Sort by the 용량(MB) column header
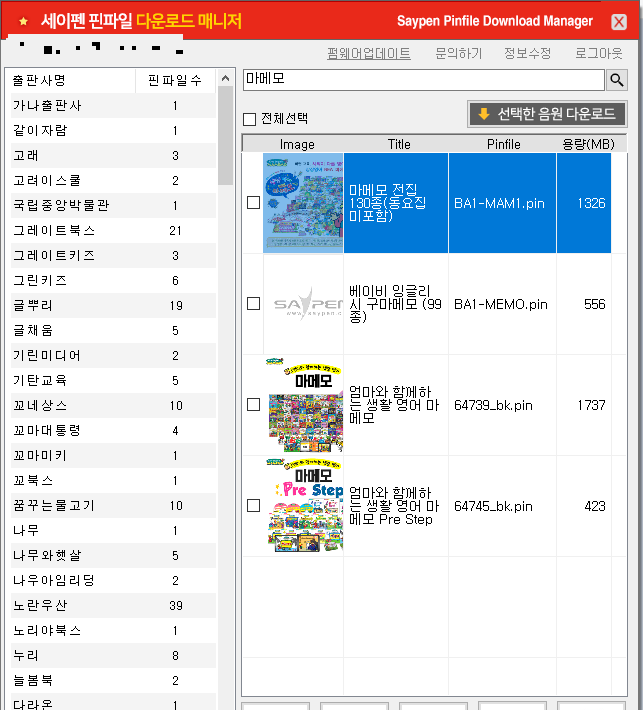 pyautogui.click(x=588, y=144)
